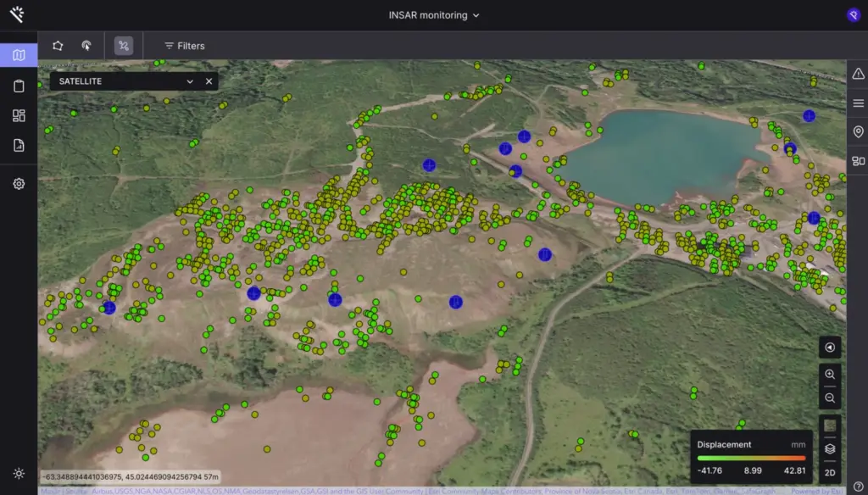
Task: Toggle the active path measurement tool
Action: [x=124, y=46]
